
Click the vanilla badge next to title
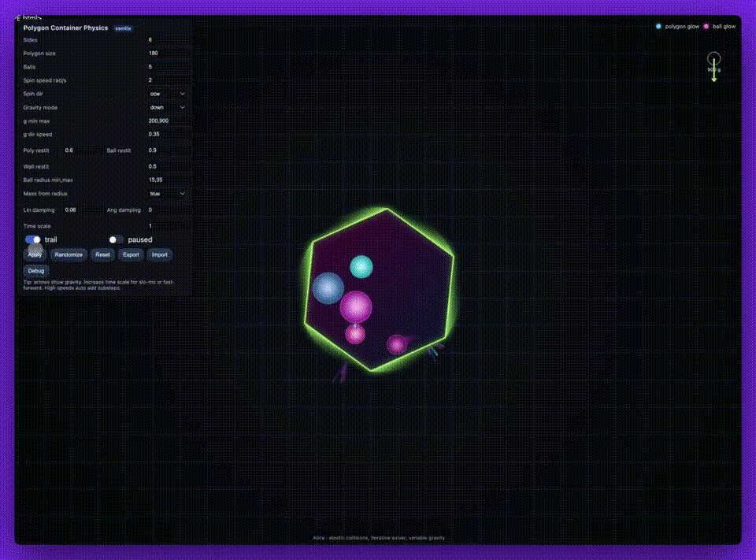123,28
